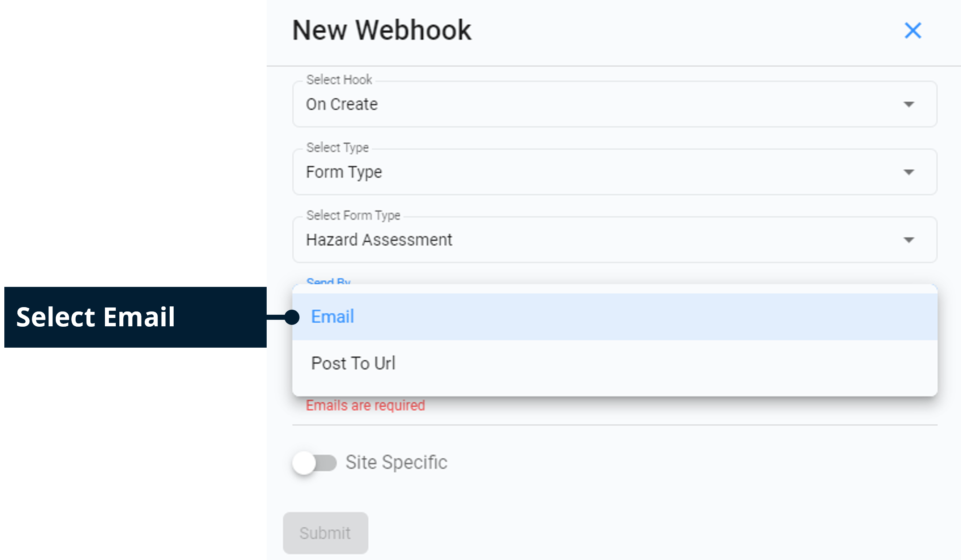Image resolution: width=961 pixels, height=560 pixels.
Task: Choose Post To Url option
Action: pos(354,362)
